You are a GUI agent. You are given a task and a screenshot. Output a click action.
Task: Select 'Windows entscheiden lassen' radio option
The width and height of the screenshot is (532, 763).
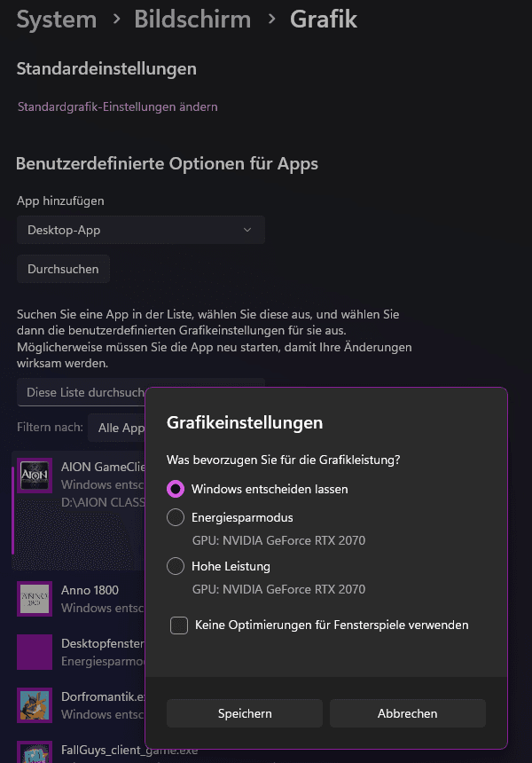click(x=176, y=489)
